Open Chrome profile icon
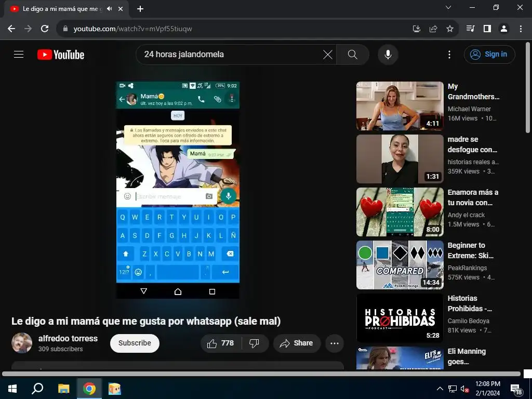The height and width of the screenshot is (399, 532). [x=504, y=29]
